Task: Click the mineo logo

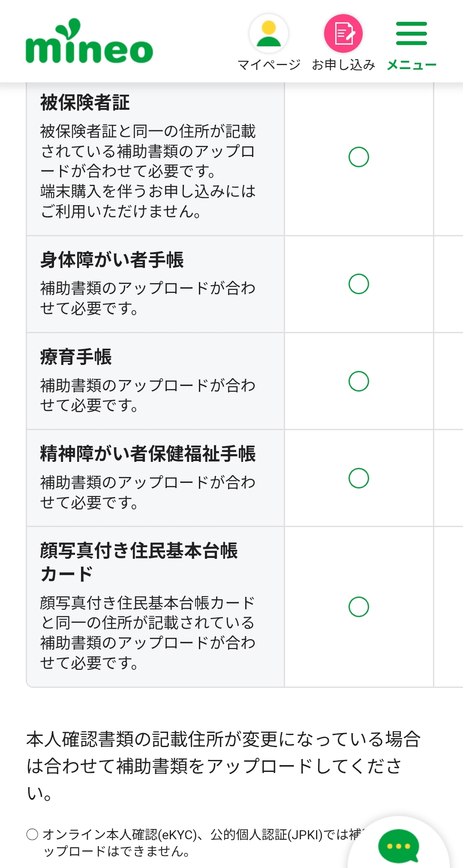Action: (89, 42)
